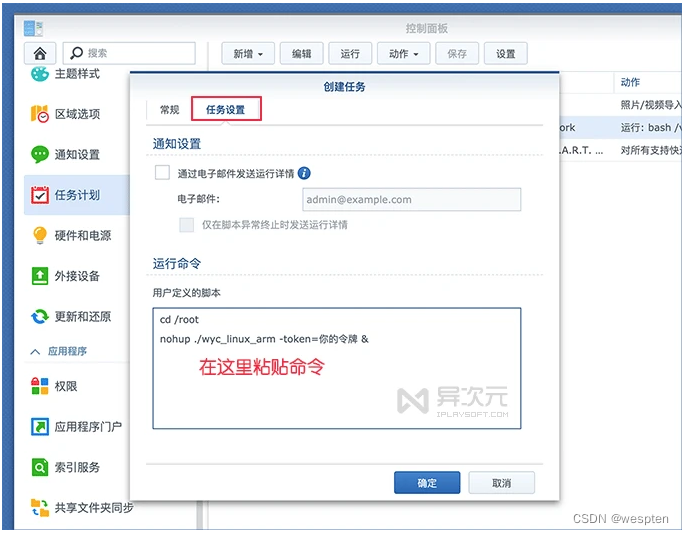
Task: Select the 任务计划 calendar icon
Action: pos(40,195)
